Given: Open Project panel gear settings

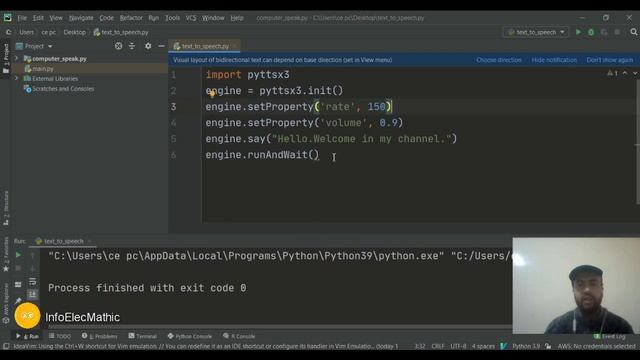Looking at the screenshot, I should click(x=148, y=46).
